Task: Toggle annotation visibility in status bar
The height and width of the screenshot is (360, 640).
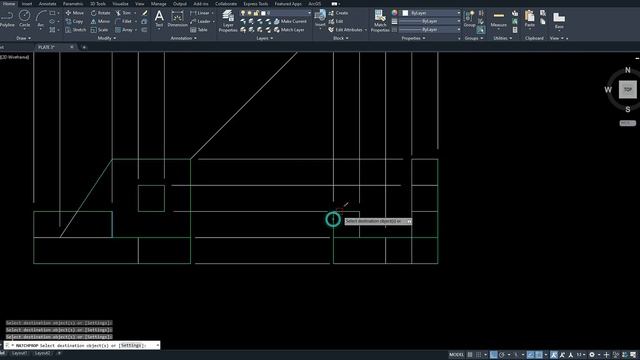Action: click(x=553, y=355)
